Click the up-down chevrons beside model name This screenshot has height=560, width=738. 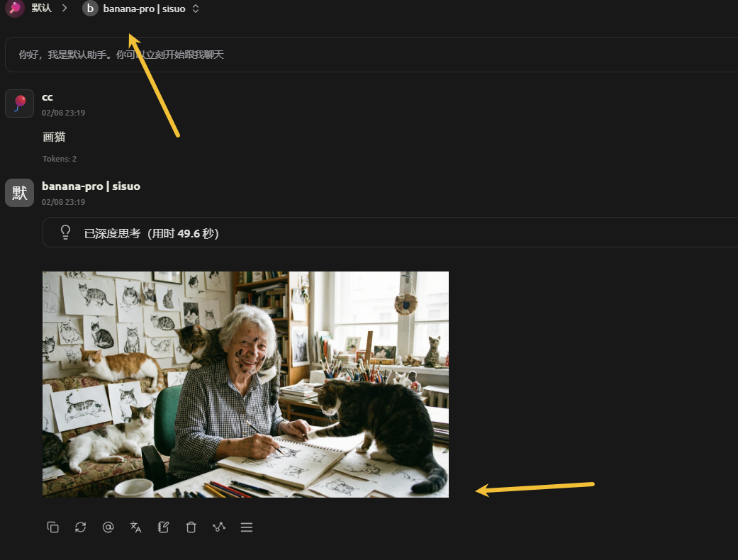click(196, 9)
